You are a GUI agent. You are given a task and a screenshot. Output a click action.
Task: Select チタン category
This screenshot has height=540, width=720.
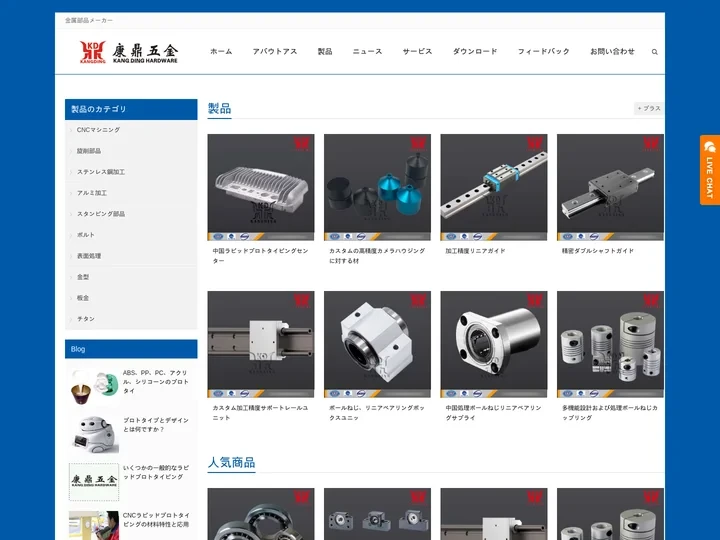coord(86,319)
